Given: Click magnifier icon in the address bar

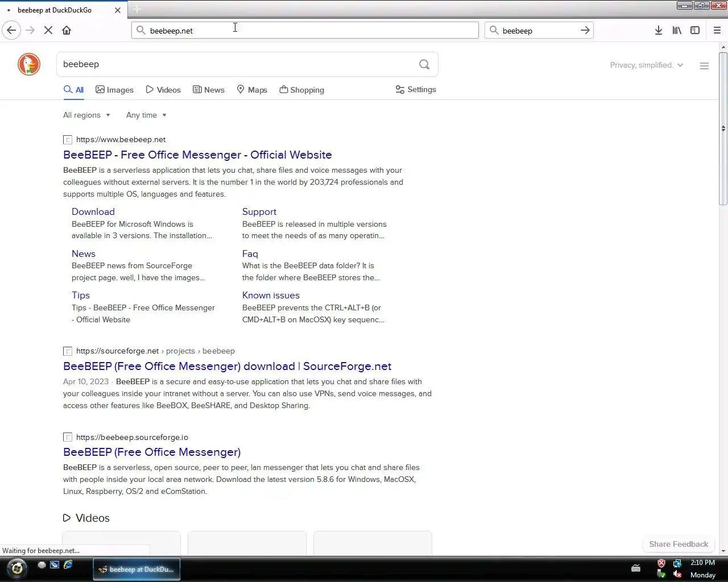Looking at the screenshot, I should point(141,30).
